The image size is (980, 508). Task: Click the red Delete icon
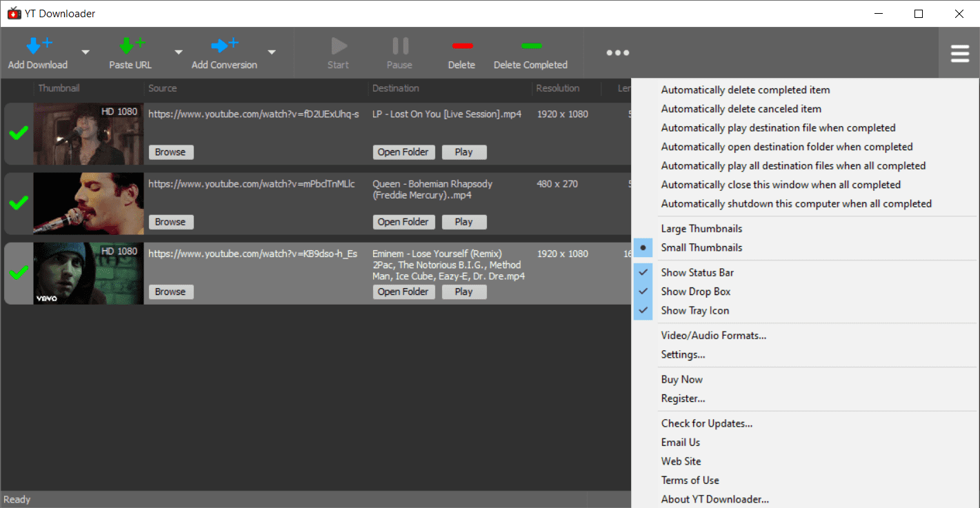tap(461, 46)
